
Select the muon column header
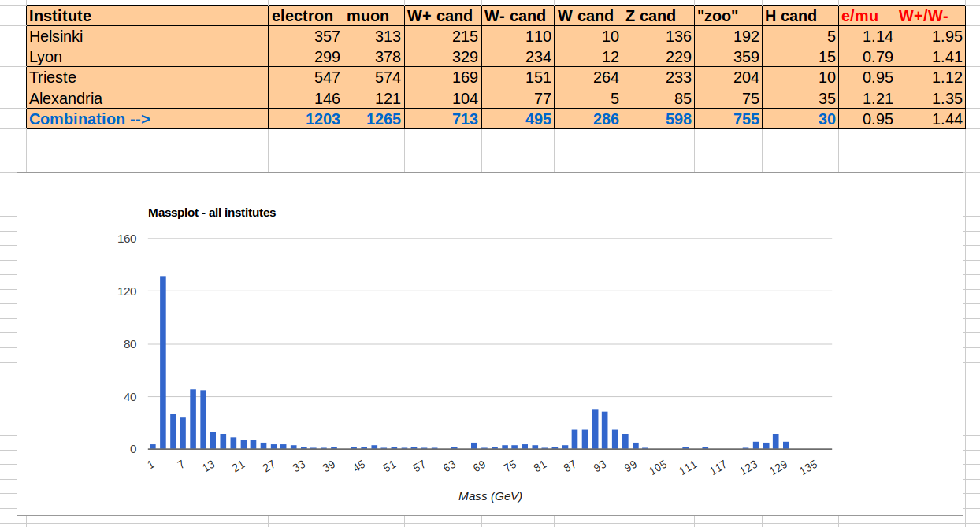pyautogui.click(x=373, y=16)
